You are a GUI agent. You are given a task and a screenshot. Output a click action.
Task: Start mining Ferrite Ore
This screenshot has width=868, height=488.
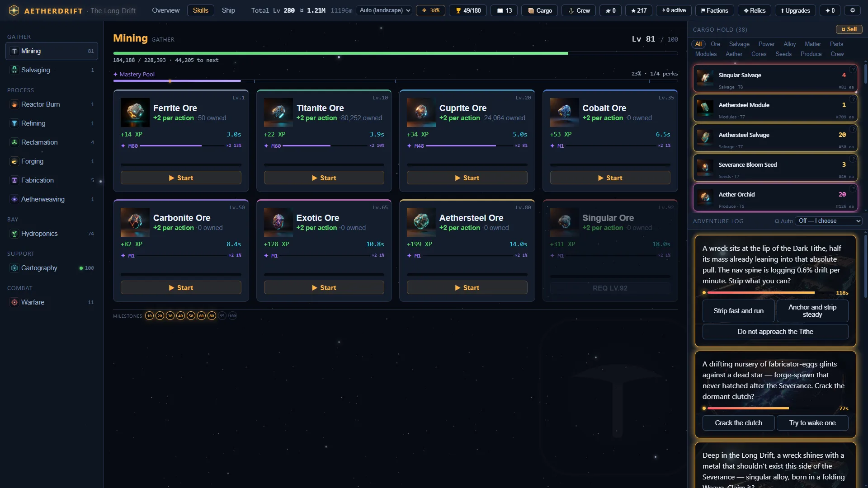pos(181,178)
